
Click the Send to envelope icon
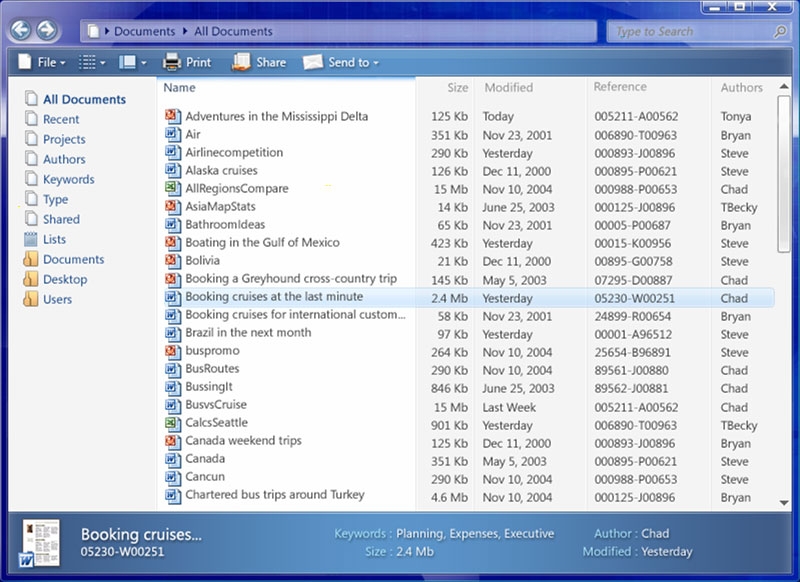click(312, 62)
